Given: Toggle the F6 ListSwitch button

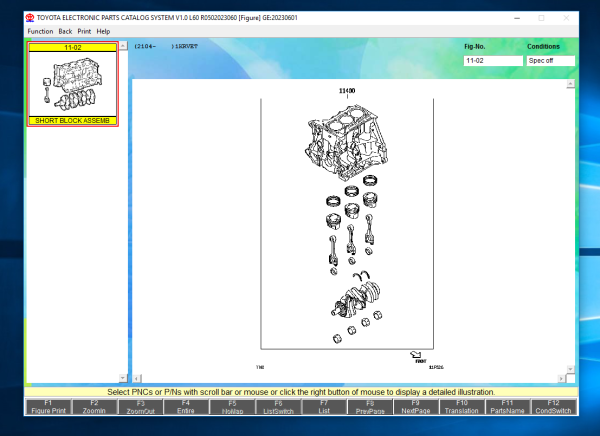Looking at the screenshot, I should coord(277,405).
